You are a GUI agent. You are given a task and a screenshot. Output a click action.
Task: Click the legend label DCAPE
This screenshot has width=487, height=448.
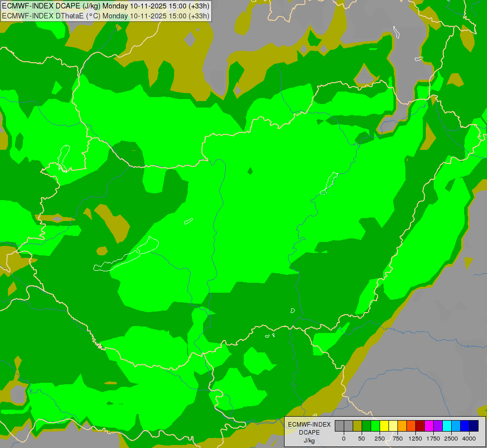[x=309, y=433]
